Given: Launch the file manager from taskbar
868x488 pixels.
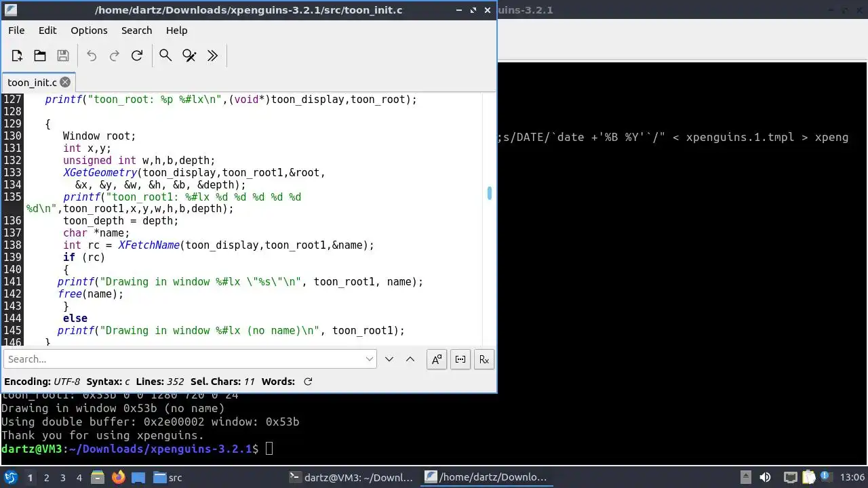Looking at the screenshot, I should [x=97, y=478].
